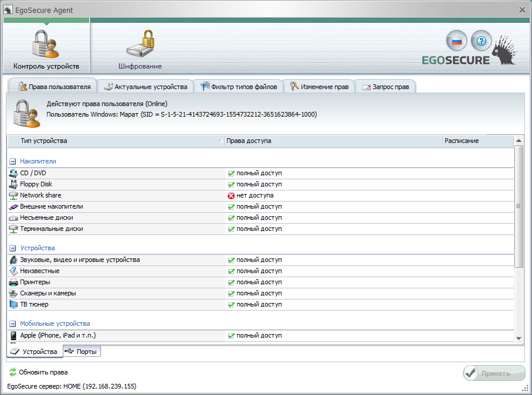Open the Запрос прав tab

click(385, 87)
